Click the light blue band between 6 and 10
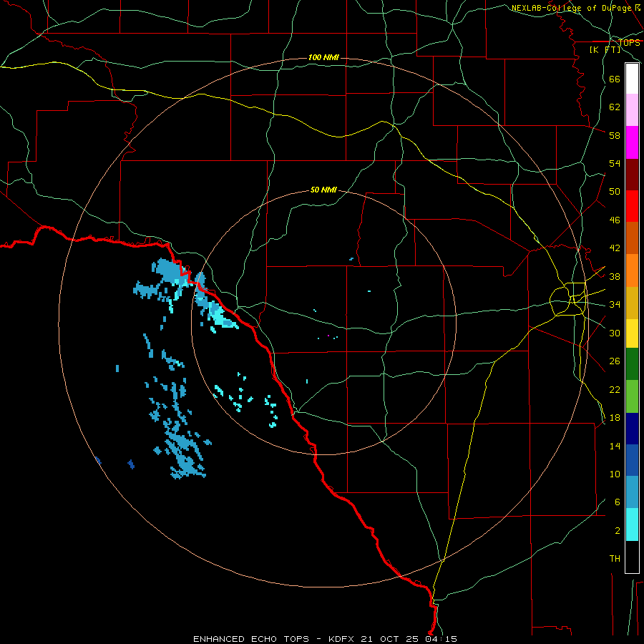Viewport: 644px width, 644px height. 632,492
